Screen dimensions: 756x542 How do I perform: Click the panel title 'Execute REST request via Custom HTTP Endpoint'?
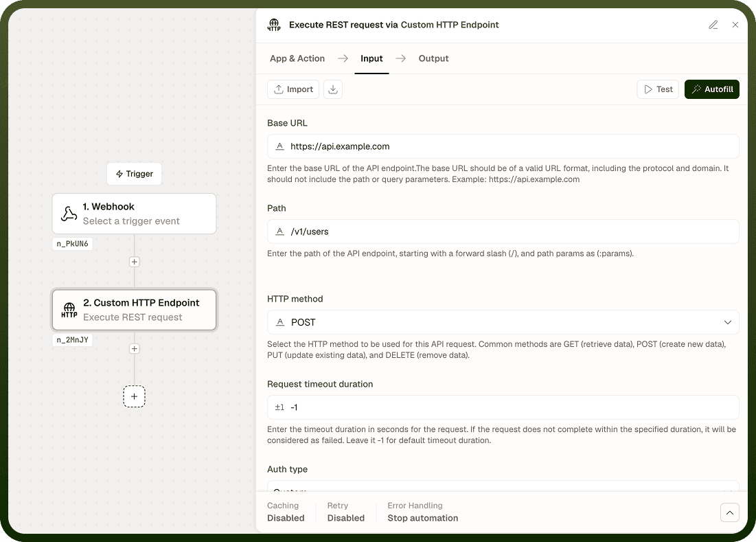coord(394,25)
